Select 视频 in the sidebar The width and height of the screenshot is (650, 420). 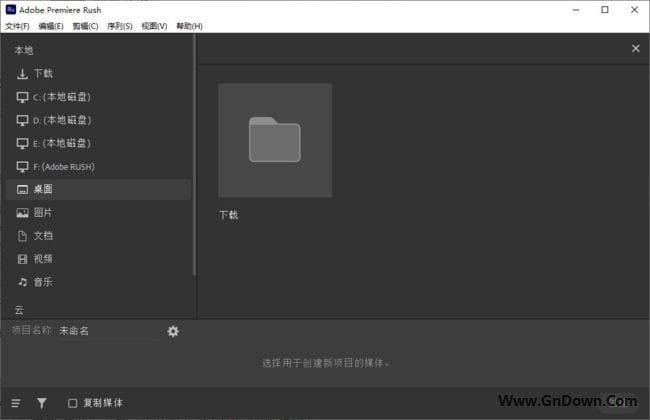pyautogui.click(x=99, y=259)
